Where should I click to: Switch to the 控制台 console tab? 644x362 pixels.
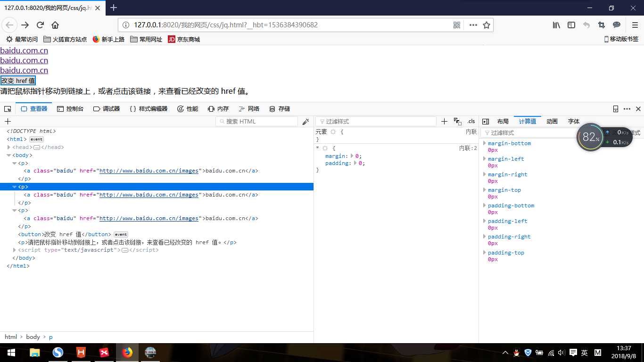[70, 109]
